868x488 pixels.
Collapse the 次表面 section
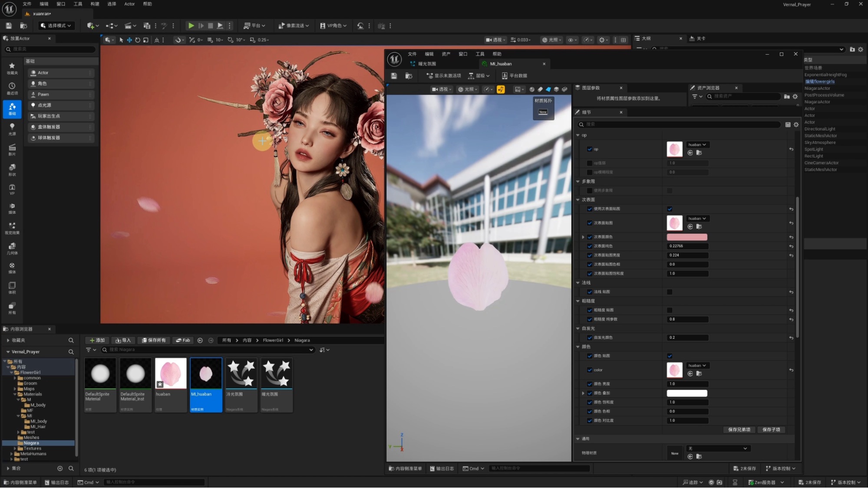[x=578, y=200]
